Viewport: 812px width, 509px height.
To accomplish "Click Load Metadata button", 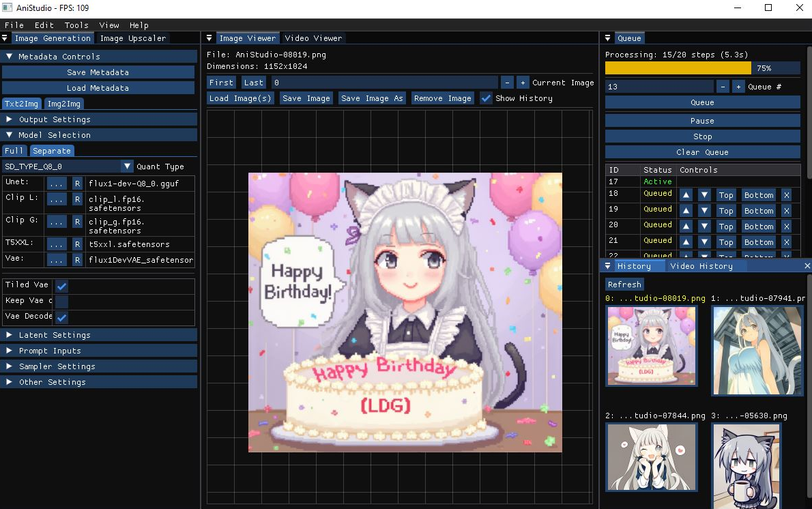I will pyautogui.click(x=98, y=88).
